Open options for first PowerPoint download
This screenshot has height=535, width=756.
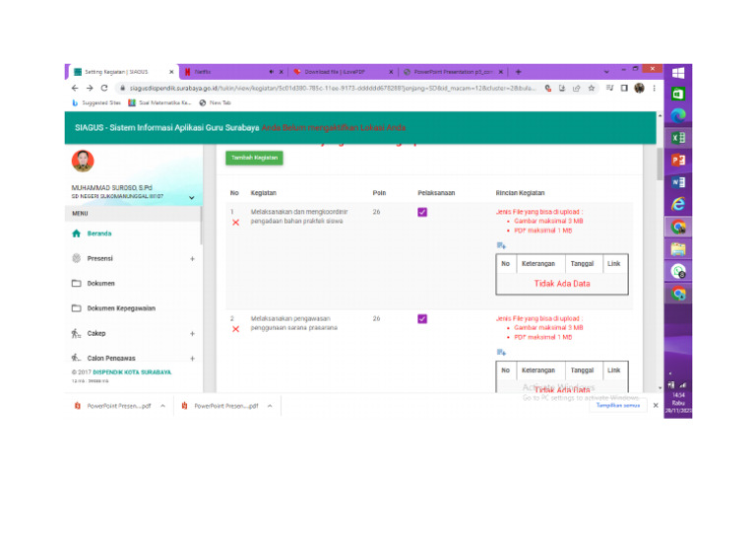[x=163, y=406]
